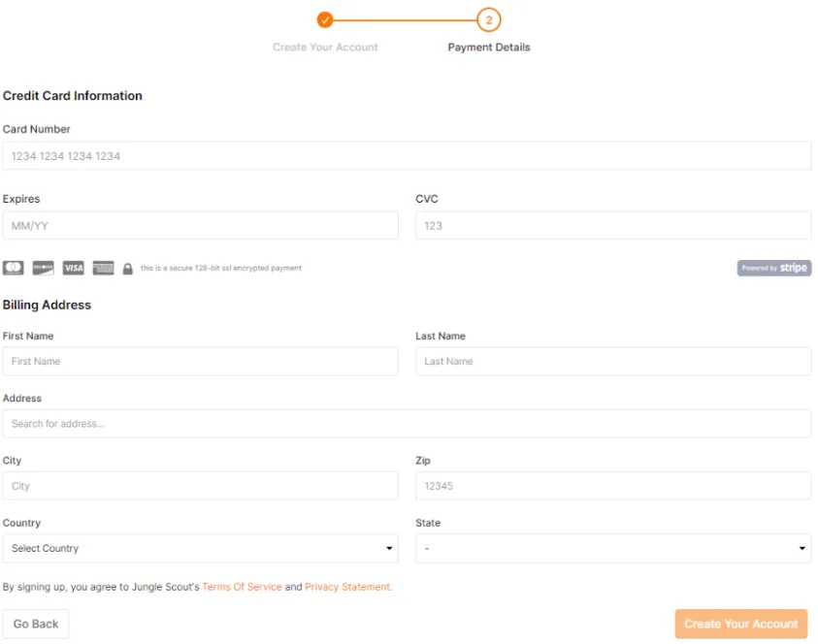Image resolution: width=818 pixels, height=644 pixels.
Task: Click the completed step checkmark circle
Action: tap(325, 19)
